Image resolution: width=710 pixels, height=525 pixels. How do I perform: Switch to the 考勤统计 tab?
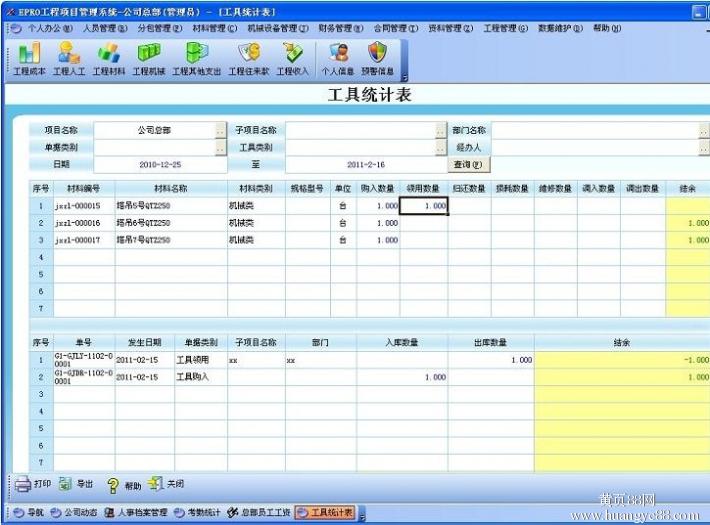[x=197, y=513]
